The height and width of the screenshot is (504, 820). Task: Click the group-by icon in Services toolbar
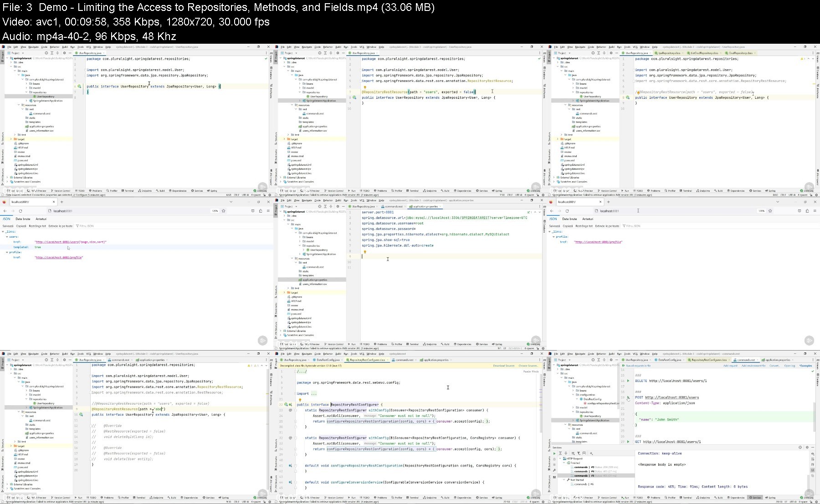coord(573,453)
